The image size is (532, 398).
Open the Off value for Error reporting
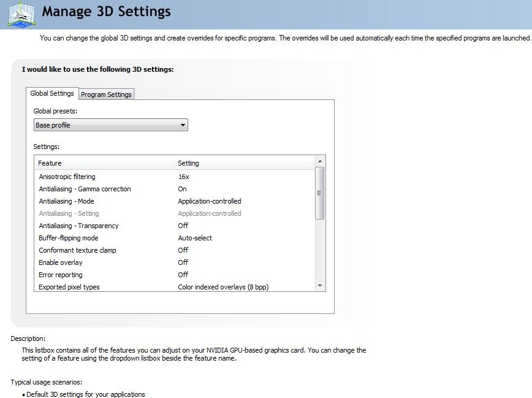coord(183,274)
